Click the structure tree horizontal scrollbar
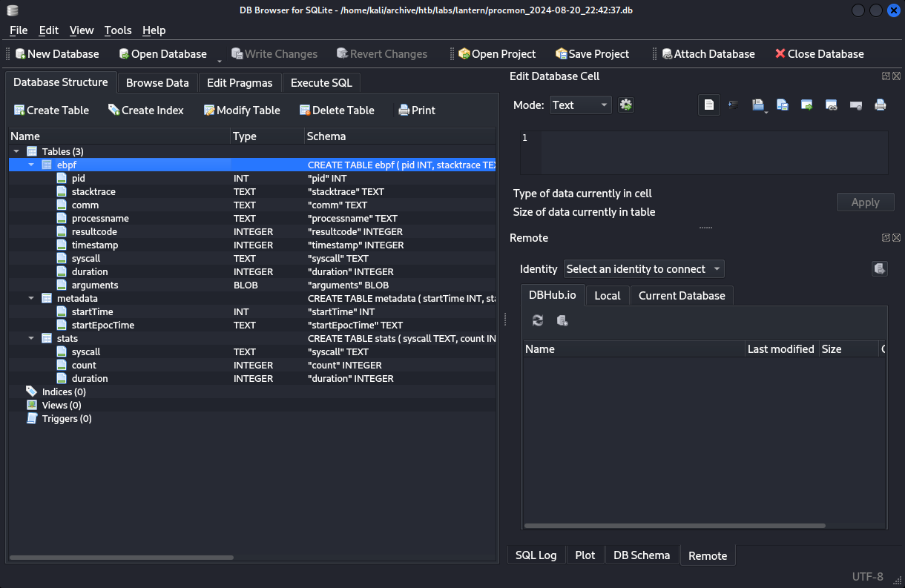905x588 pixels. (122, 558)
